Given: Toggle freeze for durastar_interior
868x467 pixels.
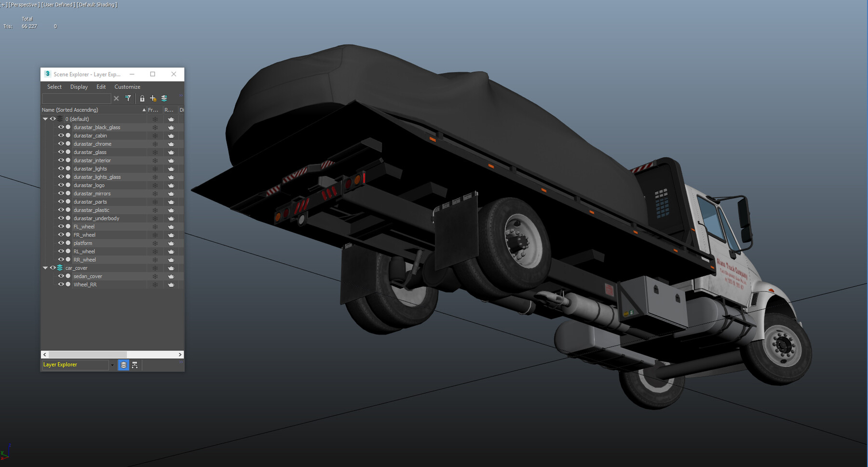Looking at the screenshot, I should (155, 160).
